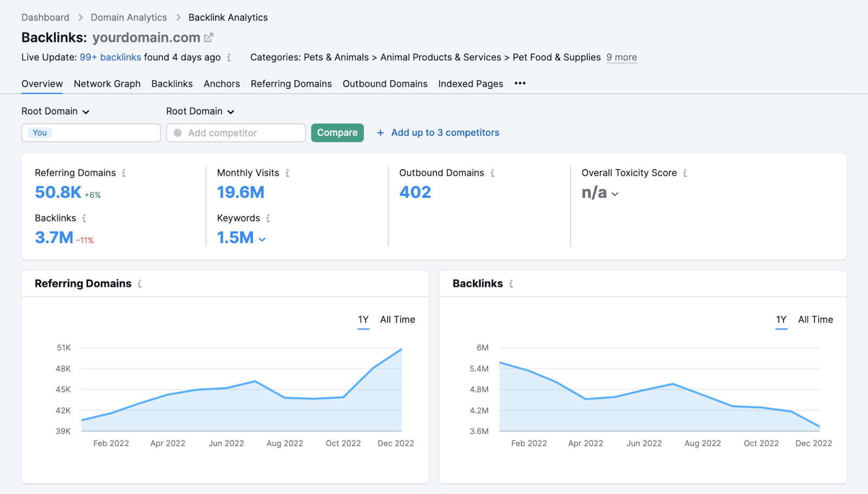Show info for Monthly Visits metric

click(288, 173)
